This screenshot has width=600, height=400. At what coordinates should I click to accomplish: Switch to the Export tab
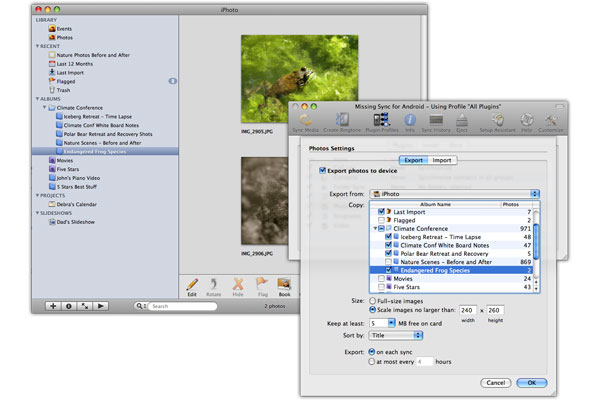click(413, 160)
